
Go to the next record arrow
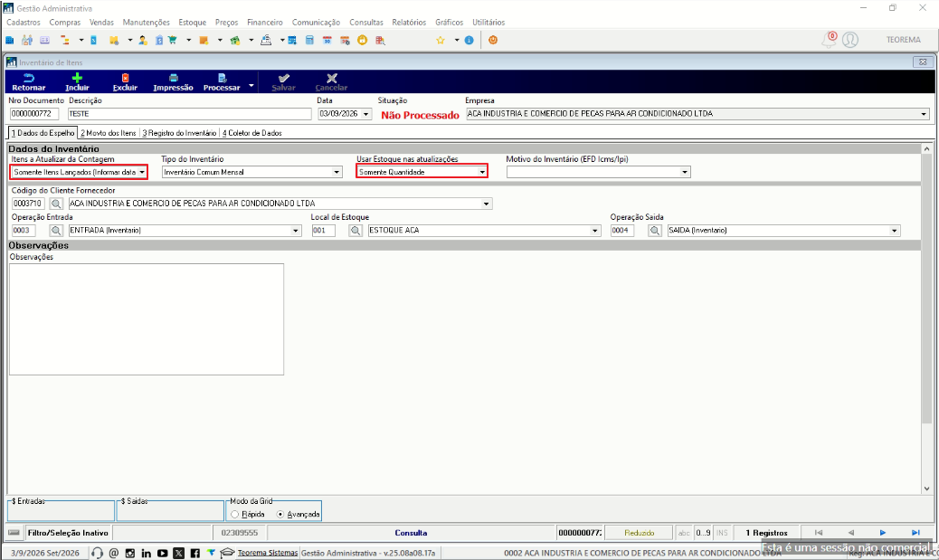[883, 533]
